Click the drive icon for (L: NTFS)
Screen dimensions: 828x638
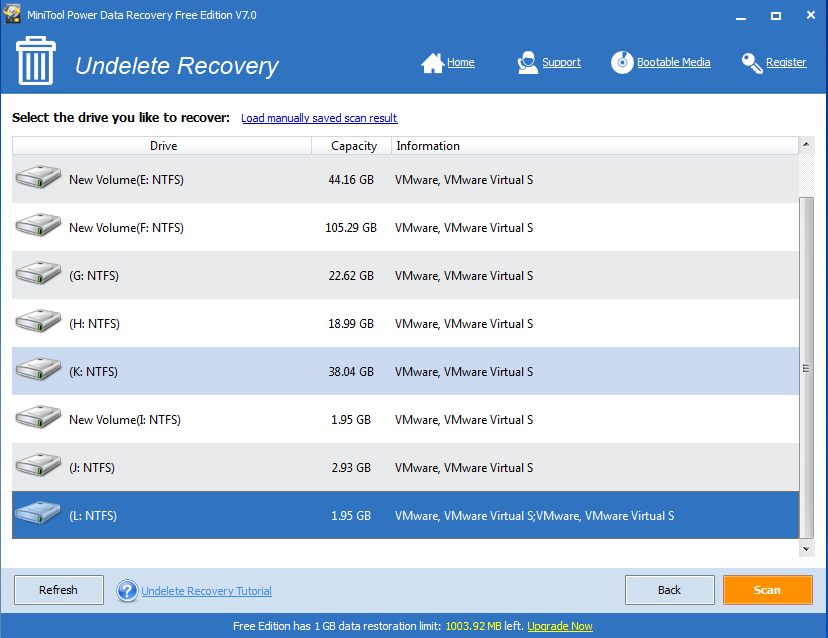pyautogui.click(x=38, y=513)
